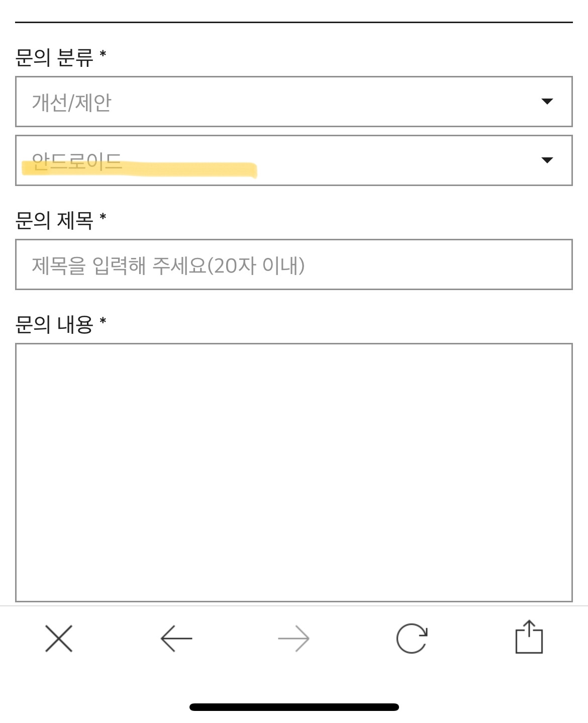Tap the asterisk beside 문의 제목
The height and width of the screenshot is (723, 588).
point(103,216)
